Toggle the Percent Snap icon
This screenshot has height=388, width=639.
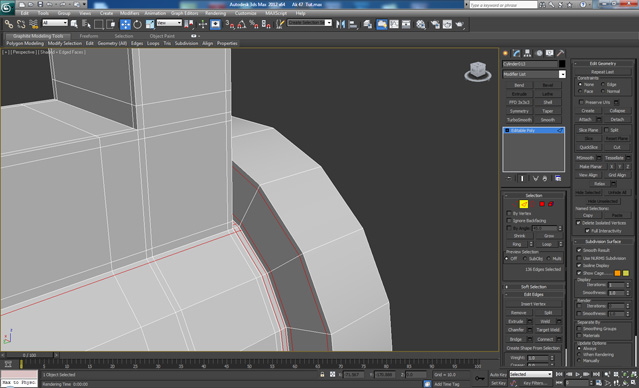pyautogui.click(x=254, y=24)
